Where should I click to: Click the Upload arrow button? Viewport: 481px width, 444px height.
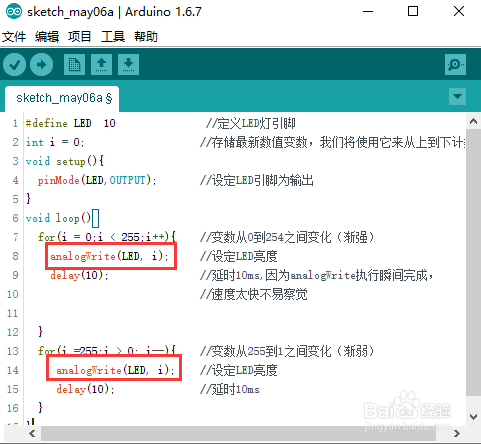[41, 65]
